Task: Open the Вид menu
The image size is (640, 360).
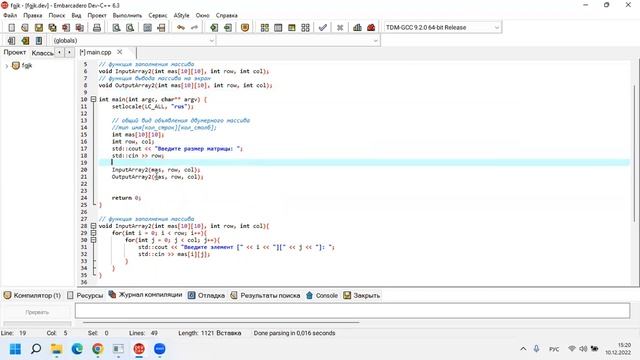Action: tap(76, 15)
